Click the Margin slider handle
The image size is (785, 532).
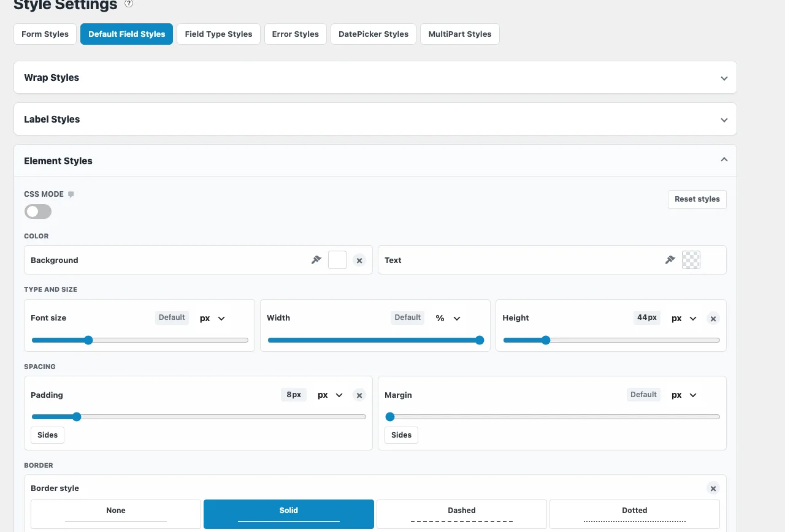point(389,417)
